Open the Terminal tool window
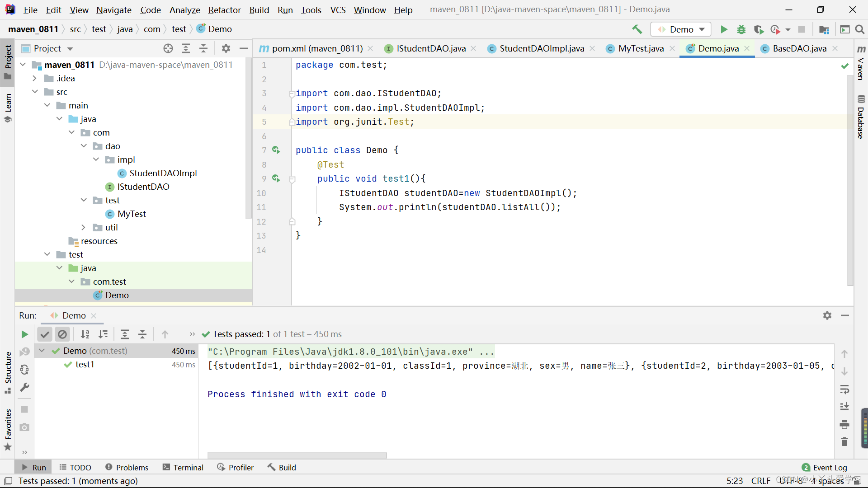 (183, 468)
